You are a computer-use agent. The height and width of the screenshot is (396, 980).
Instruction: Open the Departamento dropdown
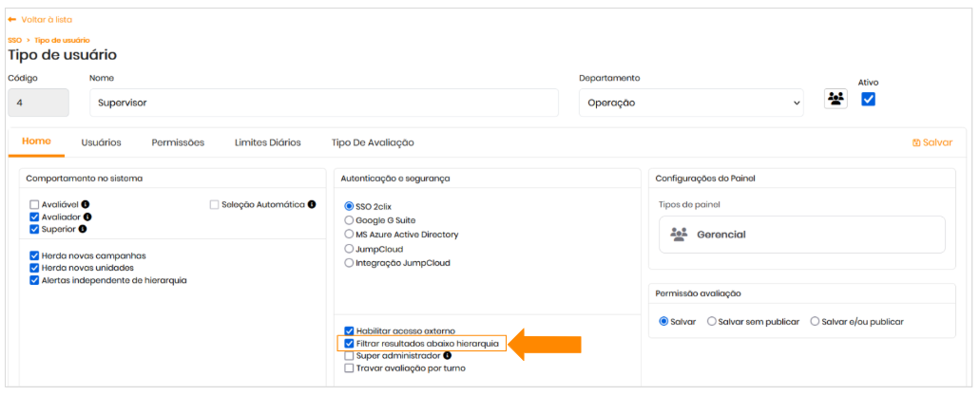[x=693, y=103]
